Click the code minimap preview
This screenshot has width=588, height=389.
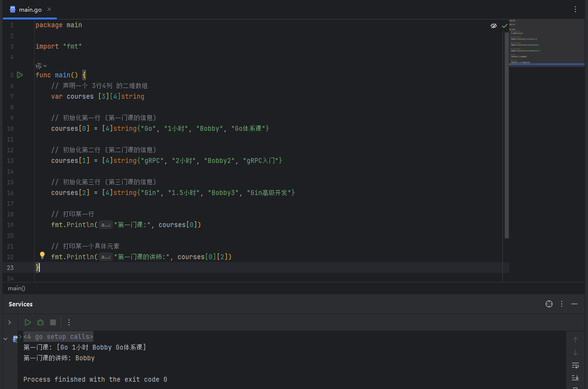click(x=547, y=42)
